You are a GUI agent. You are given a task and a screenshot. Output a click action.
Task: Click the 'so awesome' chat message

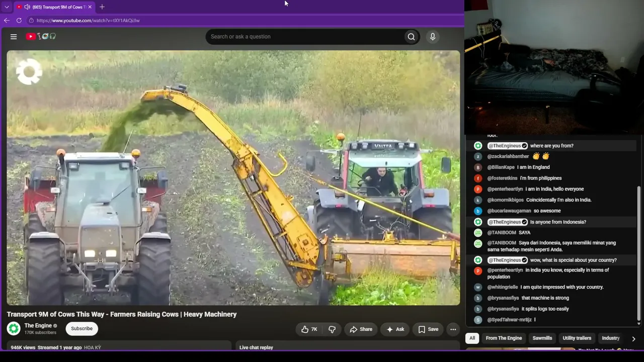(x=547, y=211)
